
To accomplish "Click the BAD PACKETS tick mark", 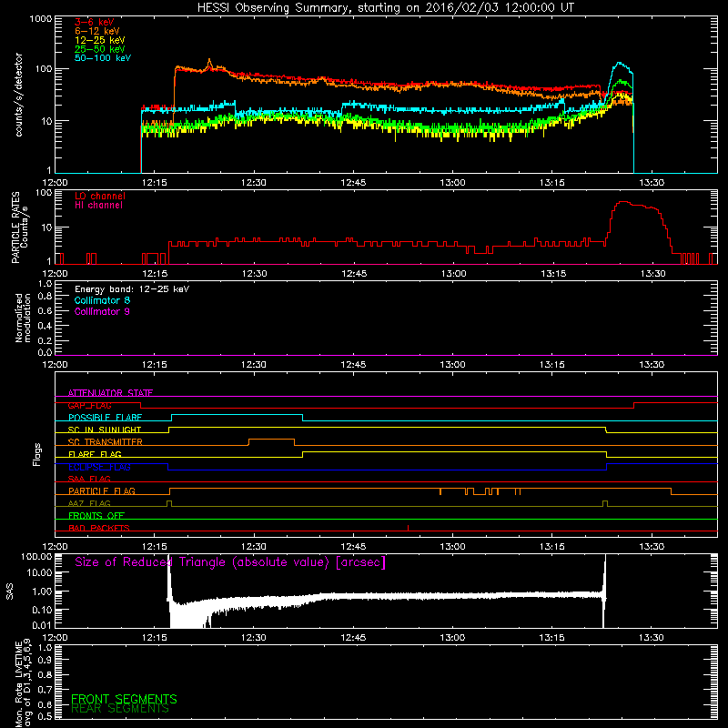I will 408,528.
